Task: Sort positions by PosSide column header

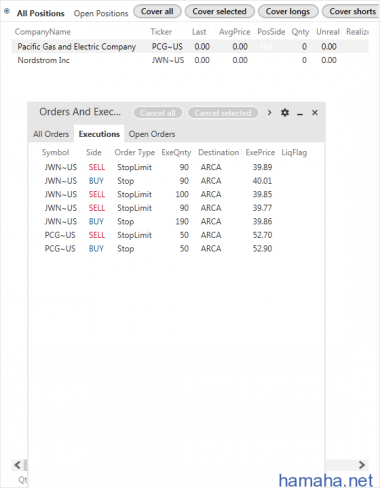Action: tap(271, 32)
